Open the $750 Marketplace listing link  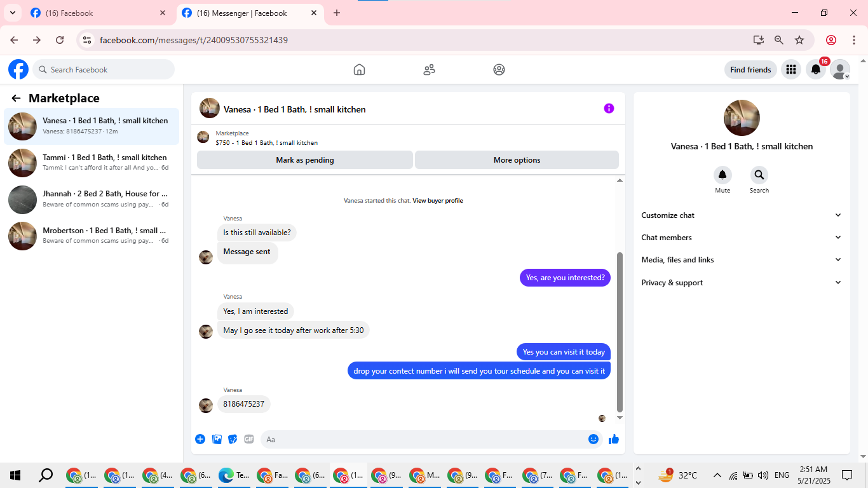click(266, 143)
